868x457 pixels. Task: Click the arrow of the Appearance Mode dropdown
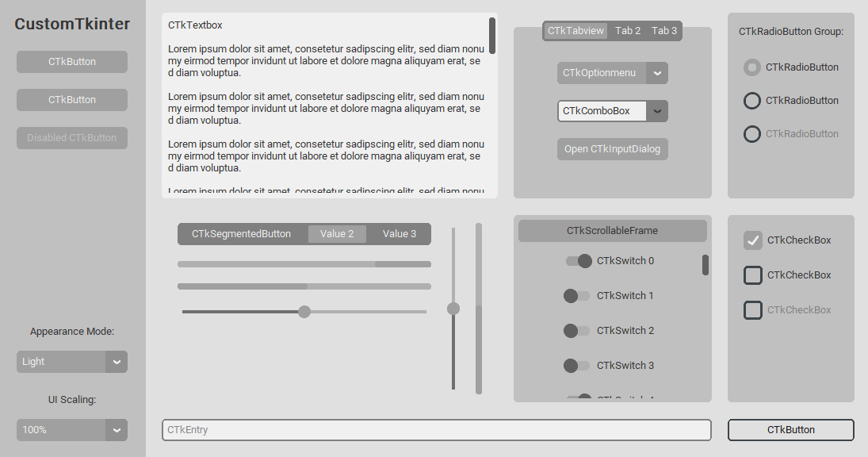pyautogui.click(x=117, y=362)
